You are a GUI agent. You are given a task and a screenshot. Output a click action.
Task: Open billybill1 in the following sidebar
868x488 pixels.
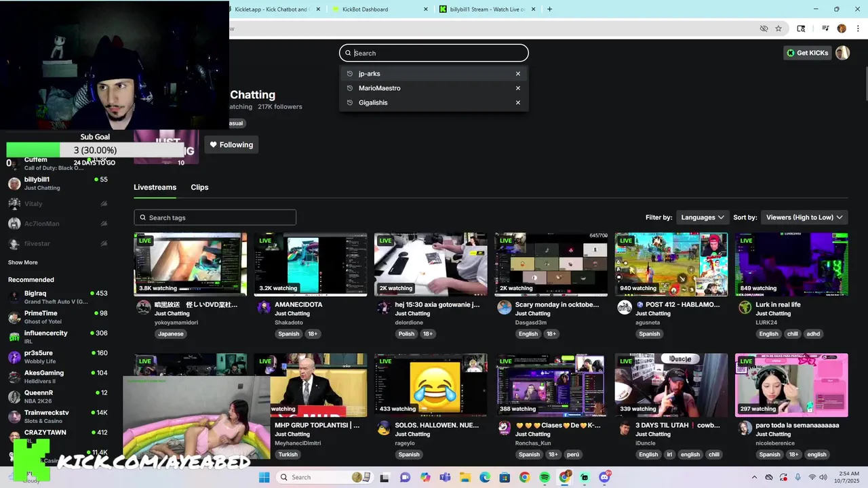click(x=58, y=183)
